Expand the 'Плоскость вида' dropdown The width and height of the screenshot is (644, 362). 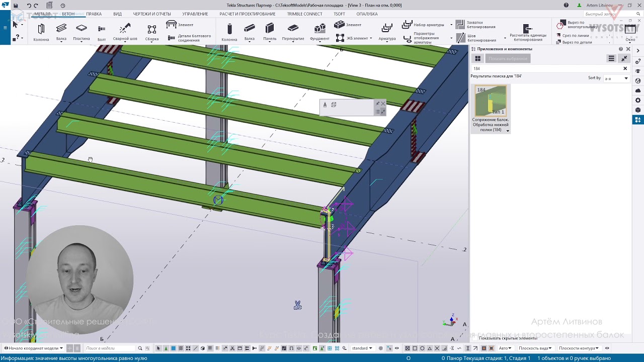535,348
